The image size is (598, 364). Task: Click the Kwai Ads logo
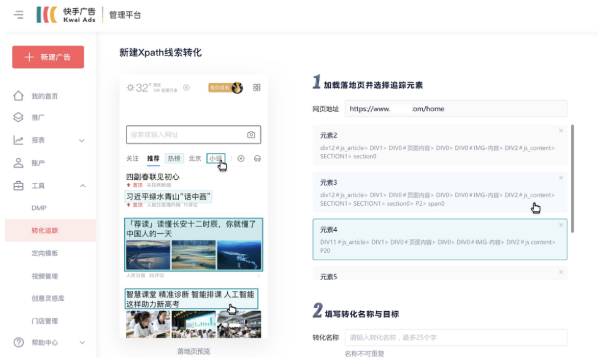(x=66, y=15)
